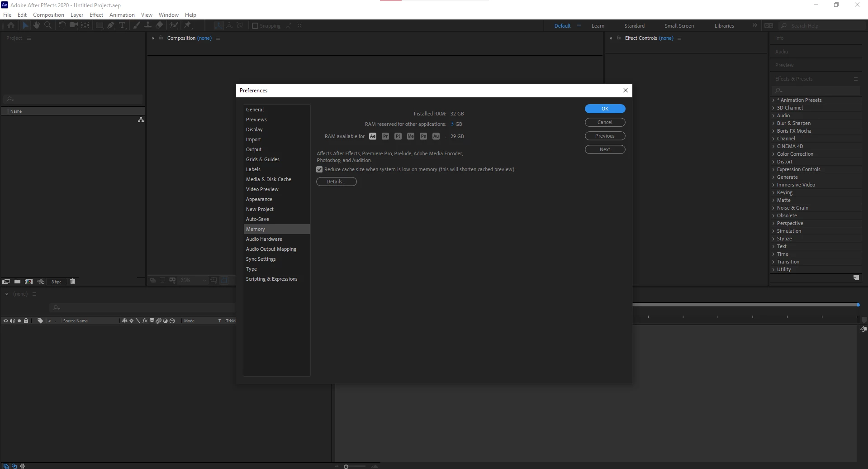The height and width of the screenshot is (469, 868).
Task: Open project flowchart view icon
Action: click(x=141, y=120)
